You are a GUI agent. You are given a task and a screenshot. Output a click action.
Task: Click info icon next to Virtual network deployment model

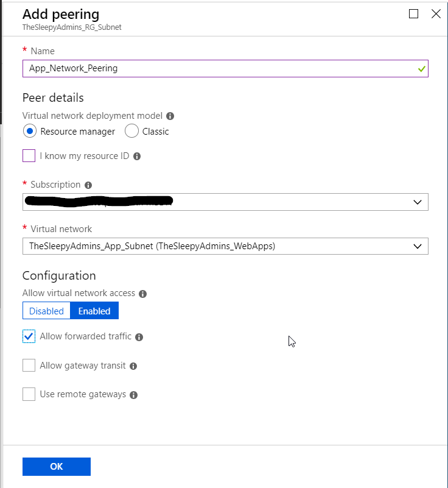(170, 116)
